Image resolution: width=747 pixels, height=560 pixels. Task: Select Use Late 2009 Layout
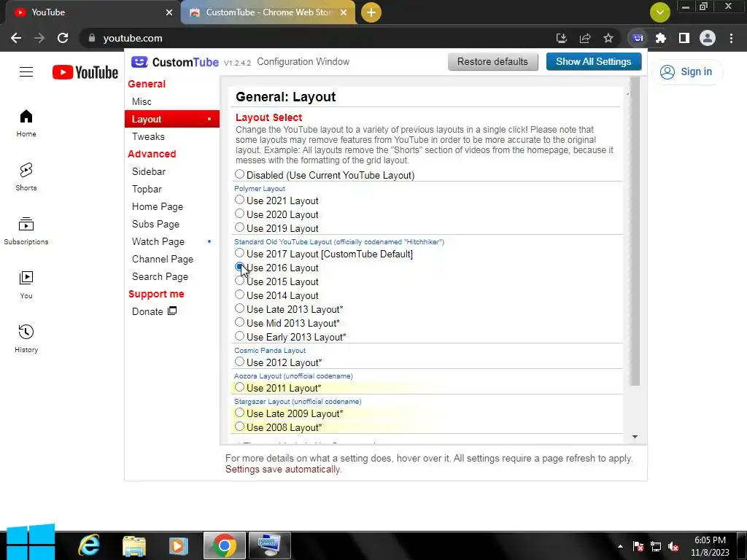click(x=239, y=413)
